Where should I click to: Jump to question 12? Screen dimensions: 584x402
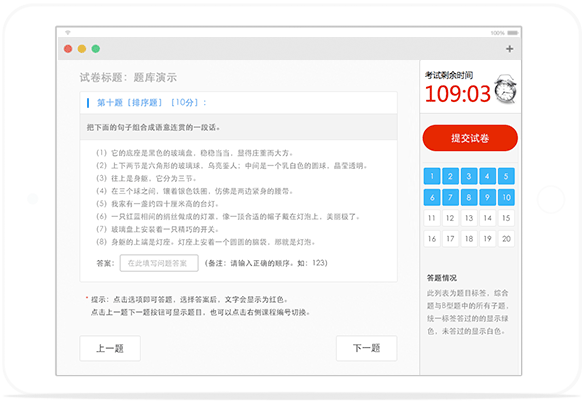coord(450,218)
